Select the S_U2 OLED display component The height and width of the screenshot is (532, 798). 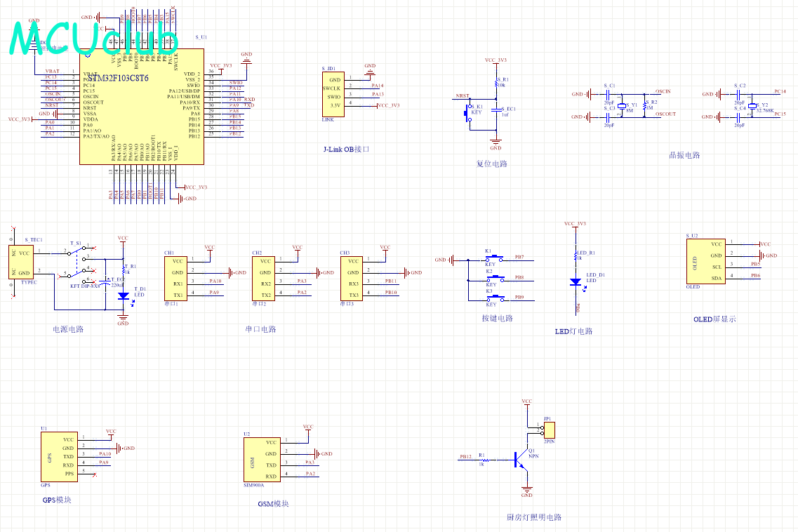[705, 261]
